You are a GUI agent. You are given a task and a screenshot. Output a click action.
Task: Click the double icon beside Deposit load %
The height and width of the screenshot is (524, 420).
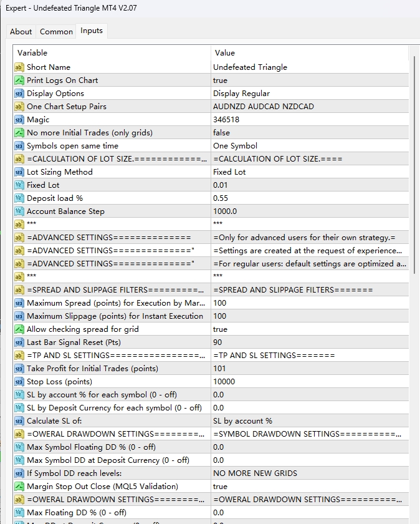point(19,198)
